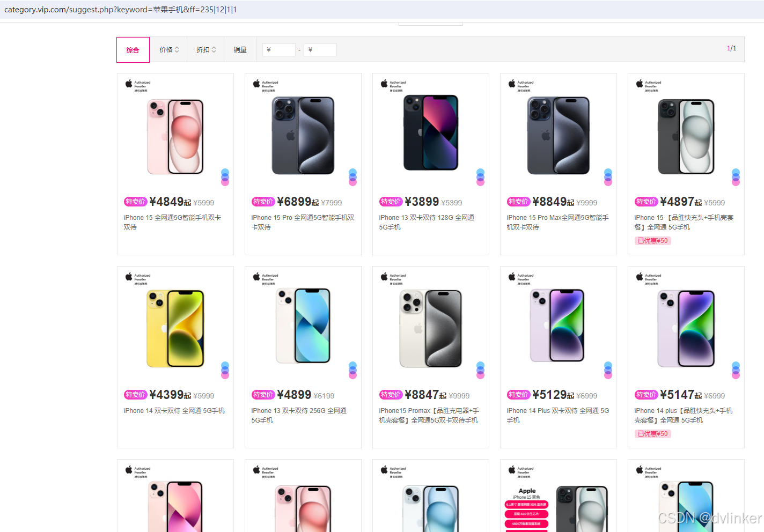Click color dots on iPhone 14 Plus ¥5129 card
Image resolution: width=764 pixels, height=532 pixels.
point(608,370)
